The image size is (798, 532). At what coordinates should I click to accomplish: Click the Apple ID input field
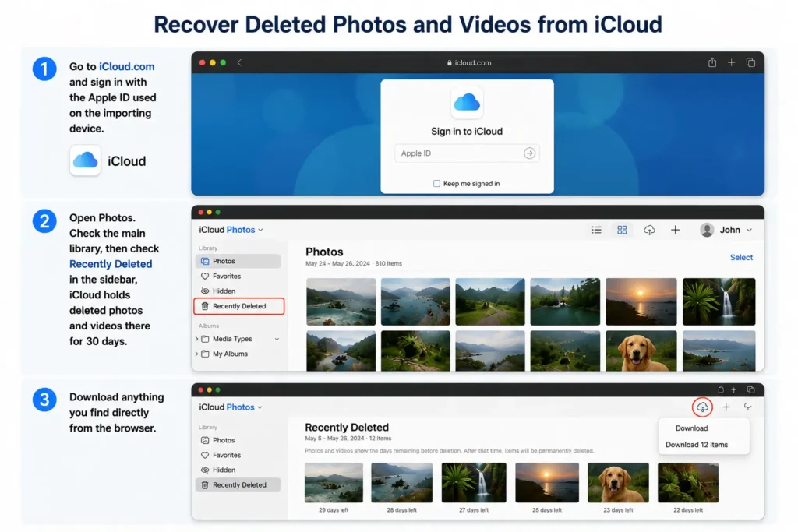467,153
